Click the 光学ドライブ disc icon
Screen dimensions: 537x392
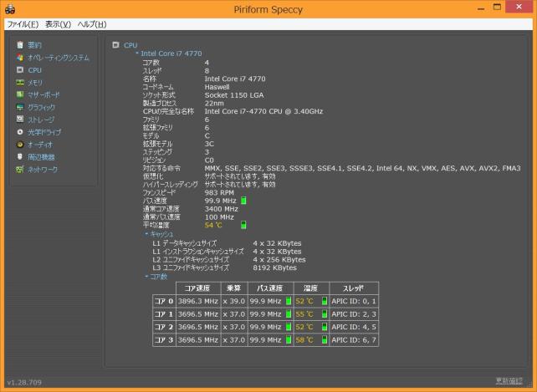click(19, 132)
